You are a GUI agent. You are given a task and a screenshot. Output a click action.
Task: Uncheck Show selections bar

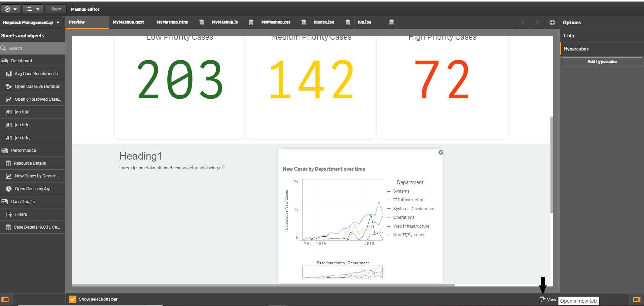(x=73, y=299)
